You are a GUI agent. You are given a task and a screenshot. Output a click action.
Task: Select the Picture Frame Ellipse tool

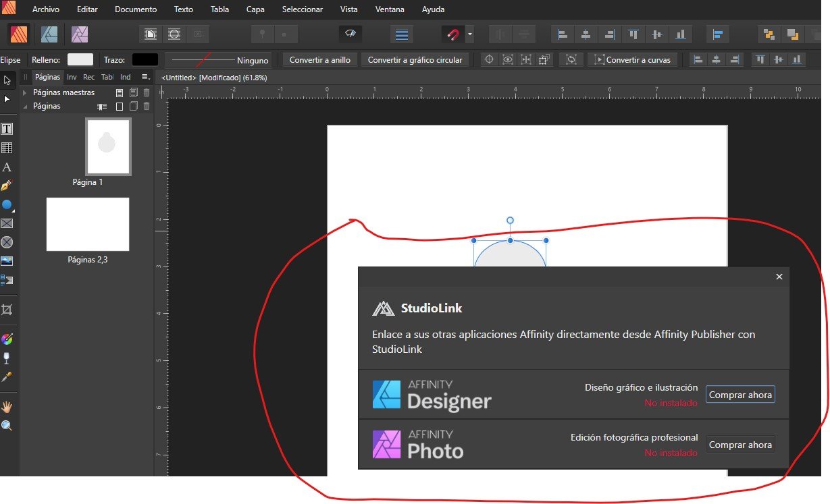(x=7, y=242)
